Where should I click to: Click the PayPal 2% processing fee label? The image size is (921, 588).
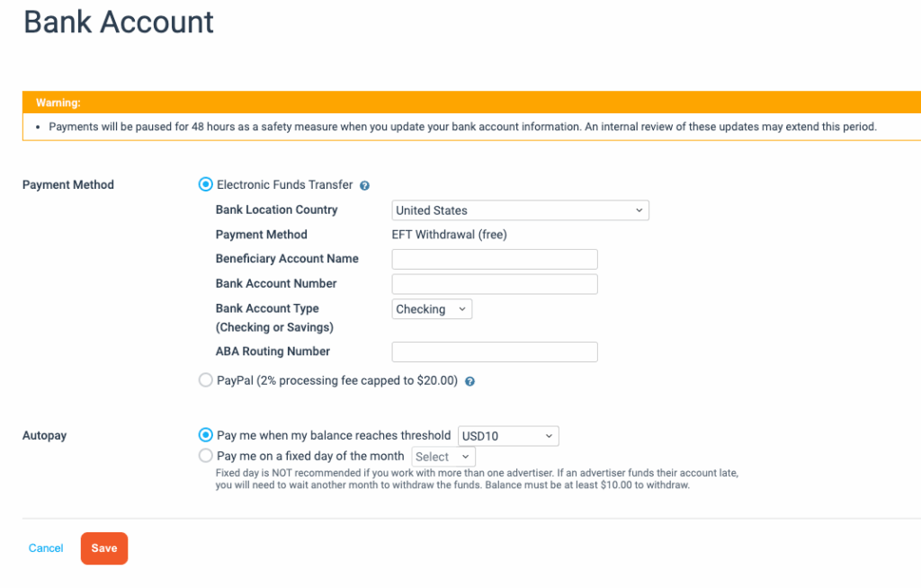(x=337, y=380)
